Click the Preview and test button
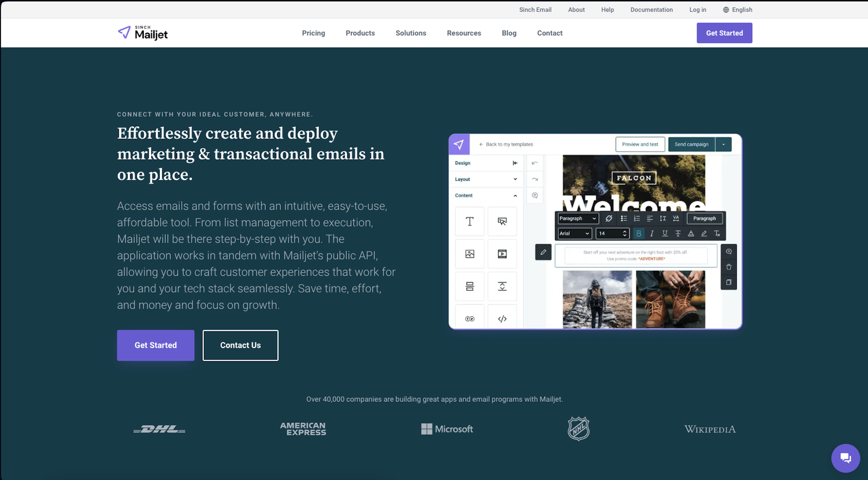This screenshot has height=480, width=868. [x=640, y=145]
